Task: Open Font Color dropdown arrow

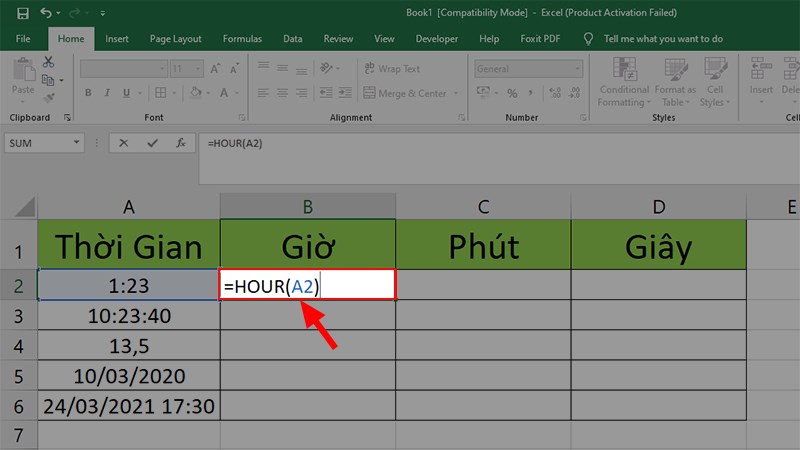Action: pos(237,93)
